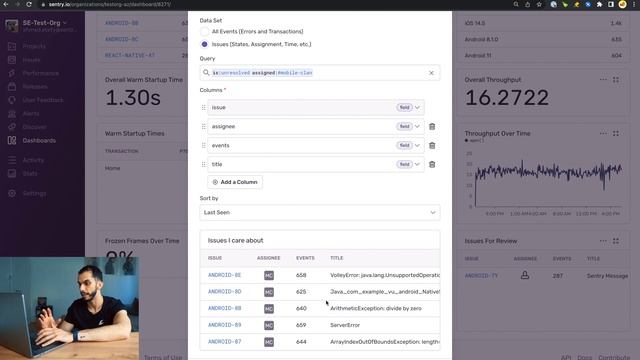640x360 pixels.
Task: Open Overall Throughput widget menu
Action: [603, 80]
